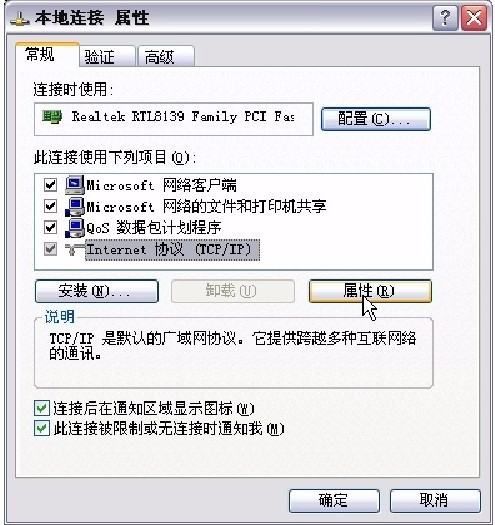Image resolution: width=495 pixels, height=525 pixels.
Task: Click the question mark help button
Action: coord(445,18)
